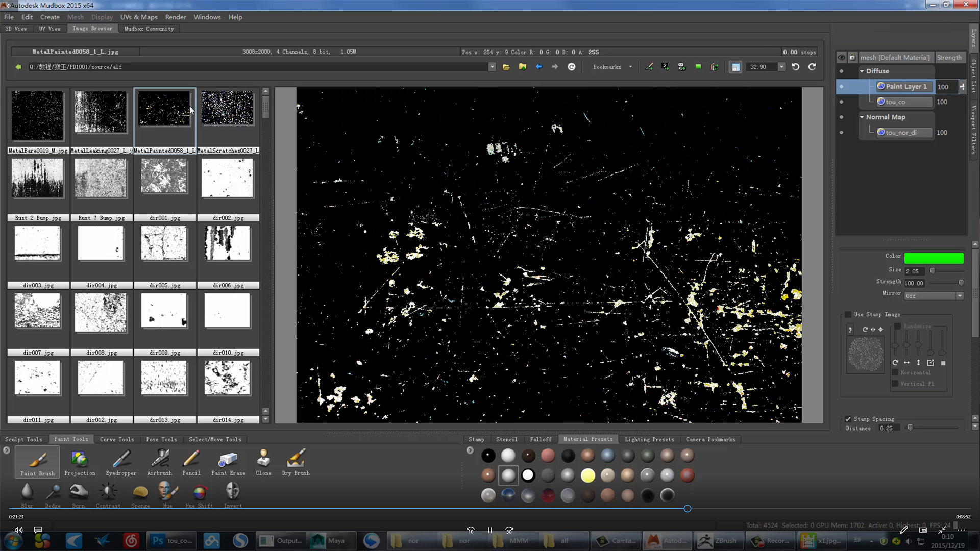Switch to the UV View tab

(x=50, y=29)
